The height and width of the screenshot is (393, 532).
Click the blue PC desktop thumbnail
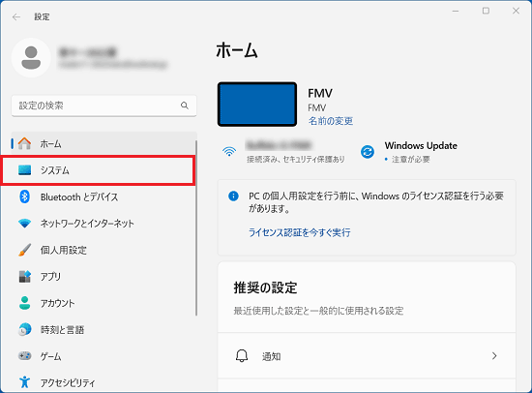(257, 105)
